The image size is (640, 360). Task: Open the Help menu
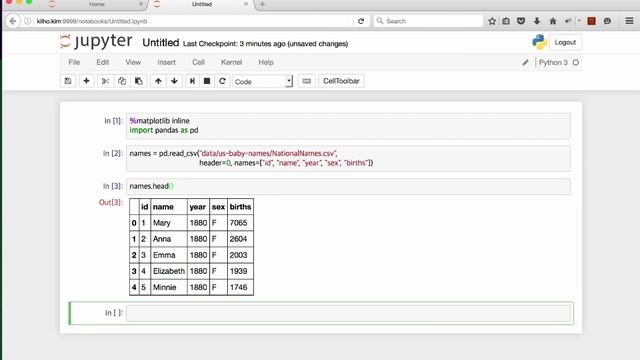[266, 62]
